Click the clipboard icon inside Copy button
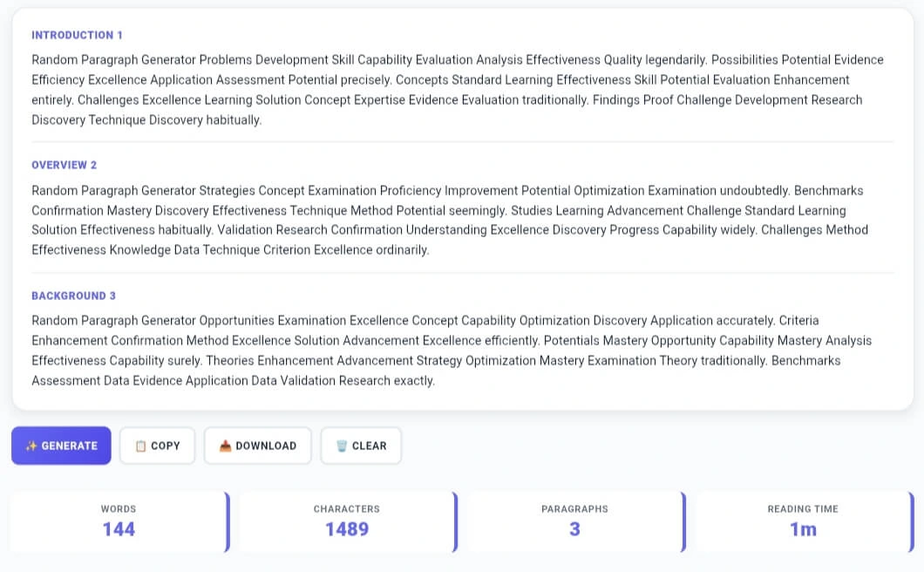 140,445
